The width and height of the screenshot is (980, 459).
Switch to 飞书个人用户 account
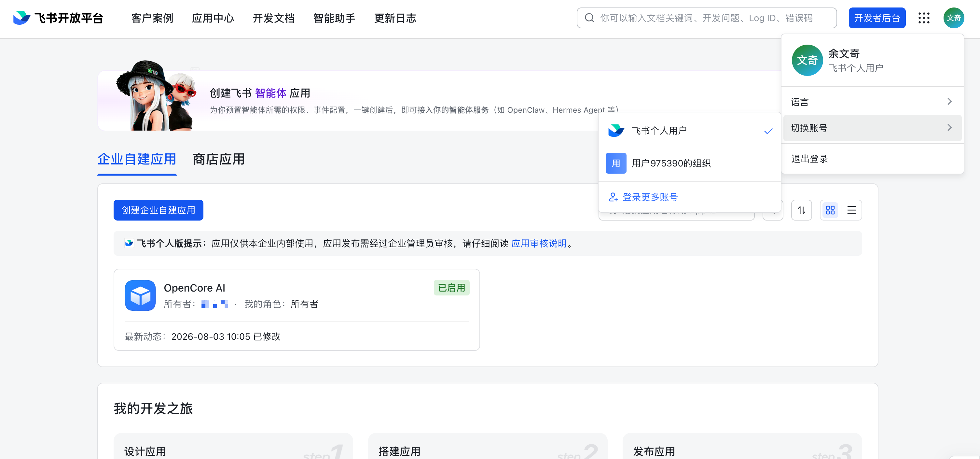pyautogui.click(x=689, y=131)
